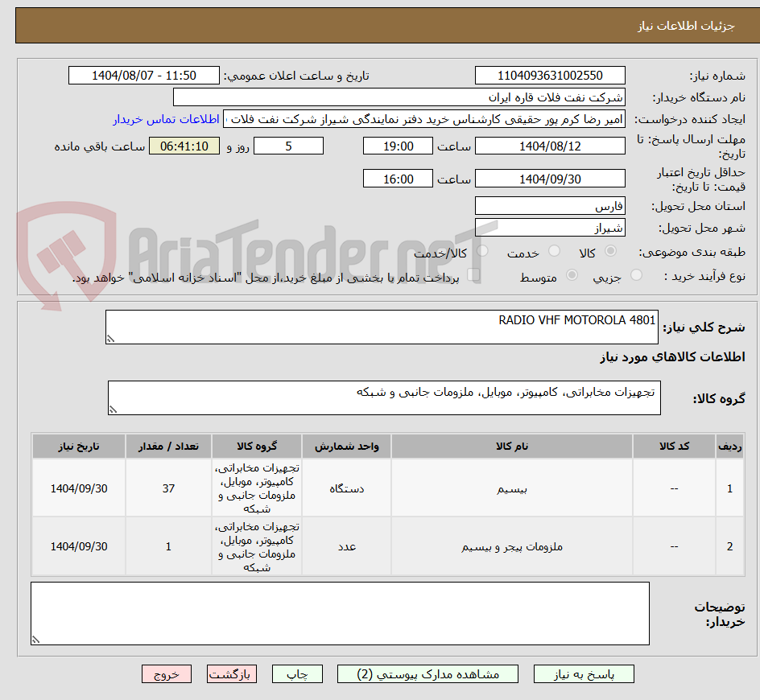Screen dimensions: 760x700
Task: Select the متوسط purchase process option
Action: (570, 275)
